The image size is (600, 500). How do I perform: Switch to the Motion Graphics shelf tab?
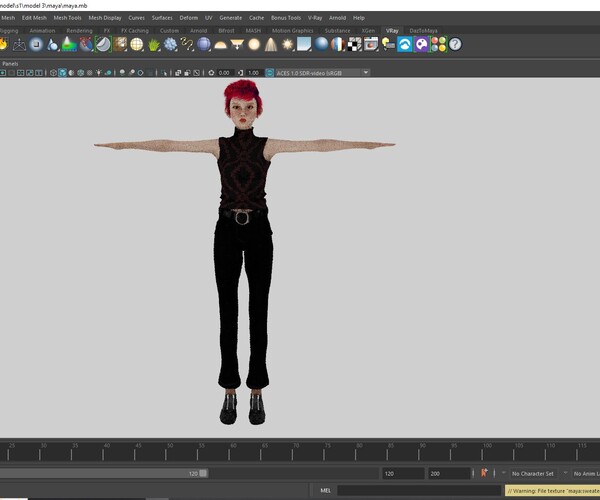pyautogui.click(x=292, y=31)
